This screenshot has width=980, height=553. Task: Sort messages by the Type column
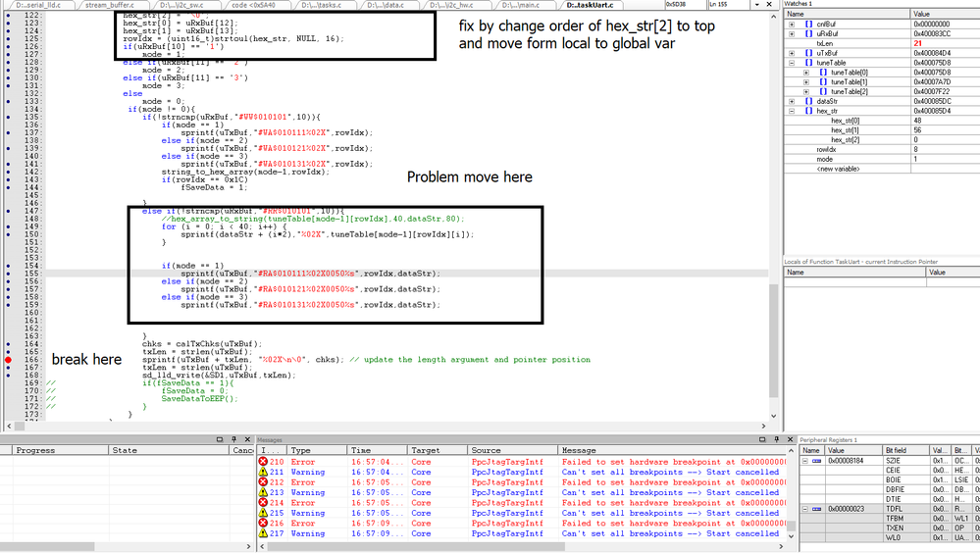point(317,450)
